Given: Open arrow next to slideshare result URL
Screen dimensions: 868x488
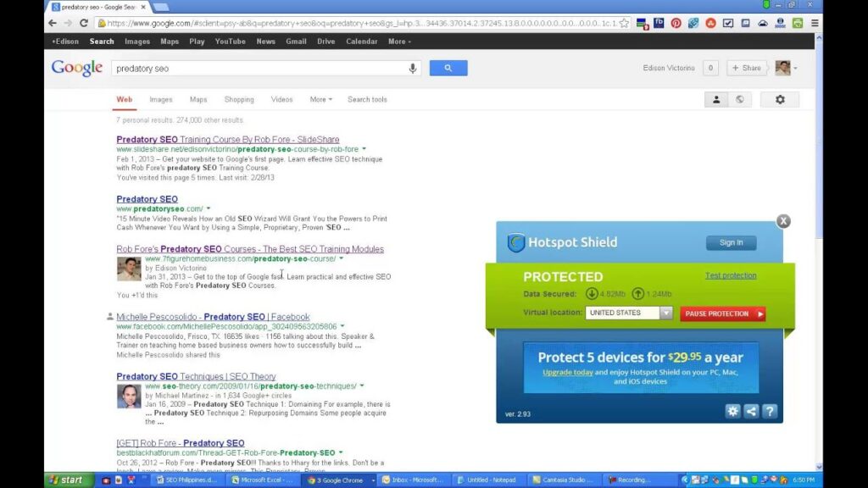Looking at the screenshot, I should [x=364, y=149].
